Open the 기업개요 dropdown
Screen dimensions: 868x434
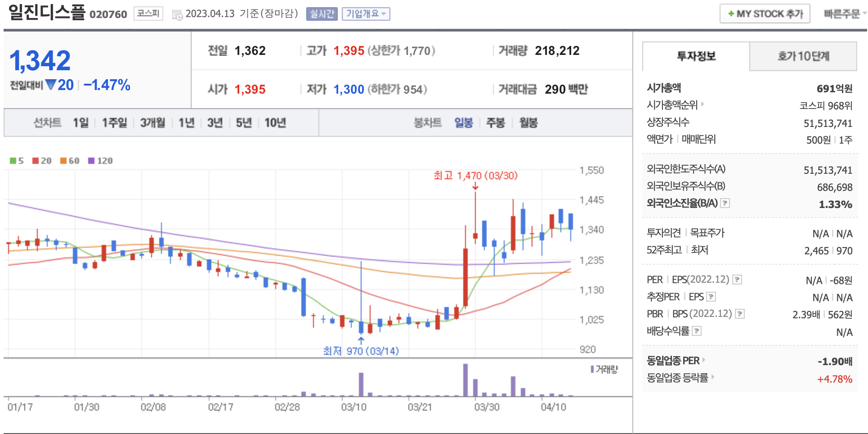pyautogui.click(x=366, y=14)
